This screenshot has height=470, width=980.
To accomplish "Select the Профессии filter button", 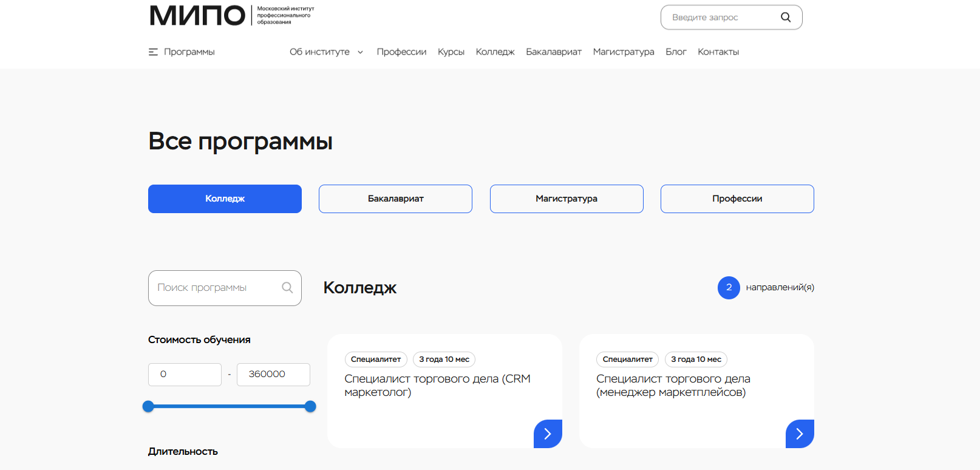I will point(737,199).
